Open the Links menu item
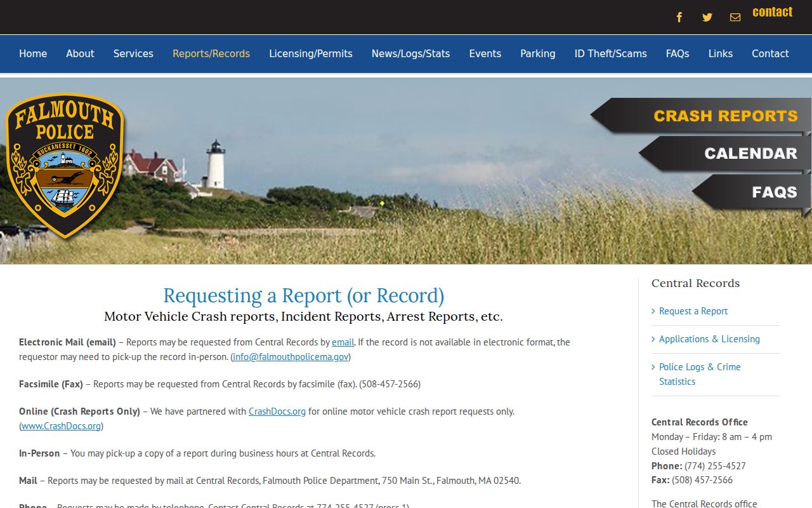This screenshot has width=812, height=508. click(x=721, y=54)
